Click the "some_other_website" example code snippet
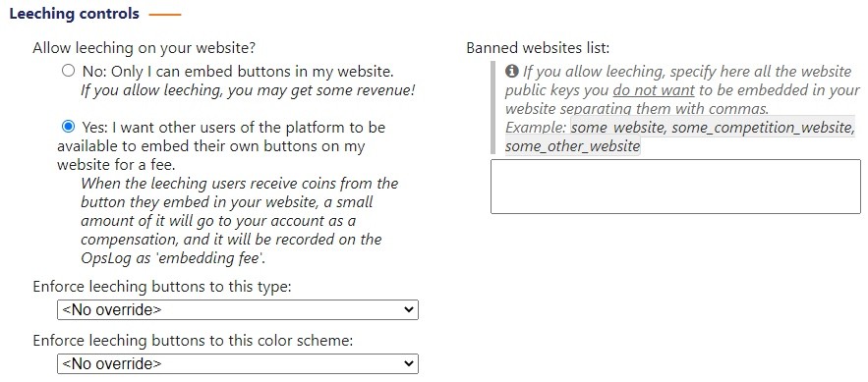This screenshot has width=868, height=382. click(572, 146)
